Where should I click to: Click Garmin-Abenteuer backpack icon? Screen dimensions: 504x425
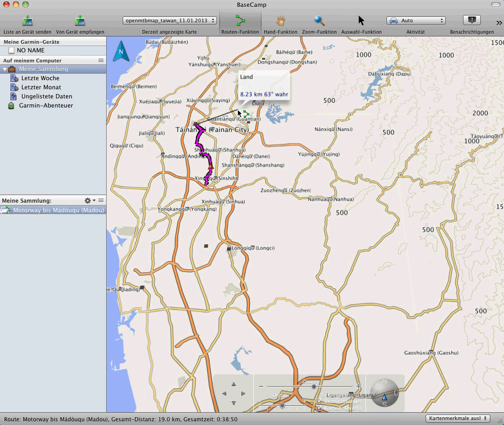click(x=11, y=106)
